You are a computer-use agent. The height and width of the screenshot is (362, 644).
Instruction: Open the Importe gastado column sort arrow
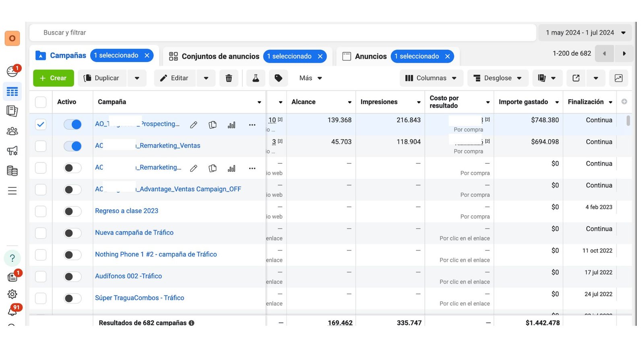[557, 102]
